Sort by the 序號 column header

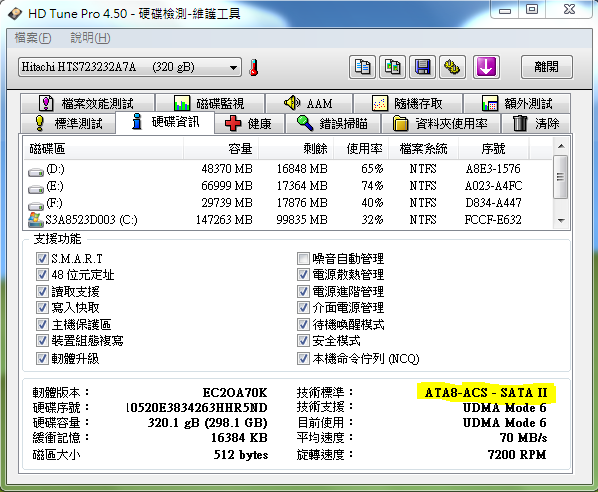coord(494,148)
